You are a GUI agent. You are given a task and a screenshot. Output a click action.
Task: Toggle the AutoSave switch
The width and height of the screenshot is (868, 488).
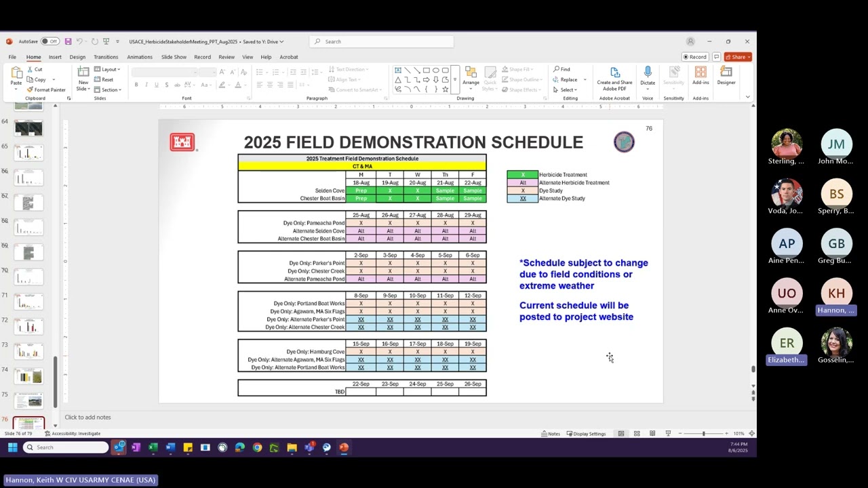pos(50,41)
